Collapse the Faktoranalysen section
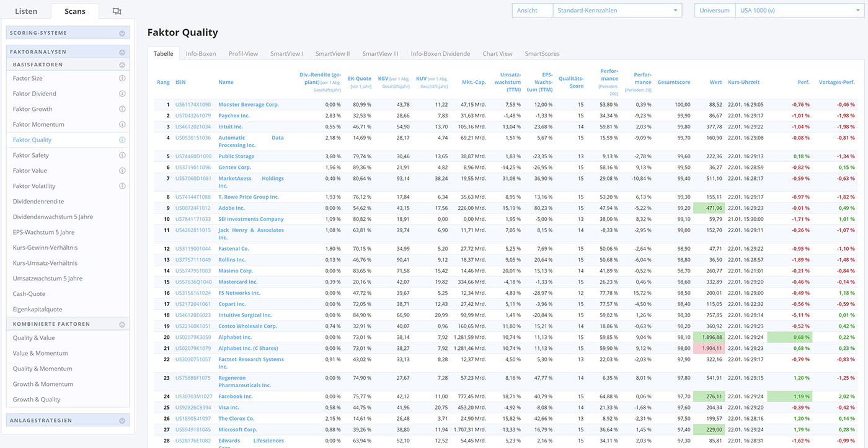The height and width of the screenshot is (448, 868). tap(122, 53)
